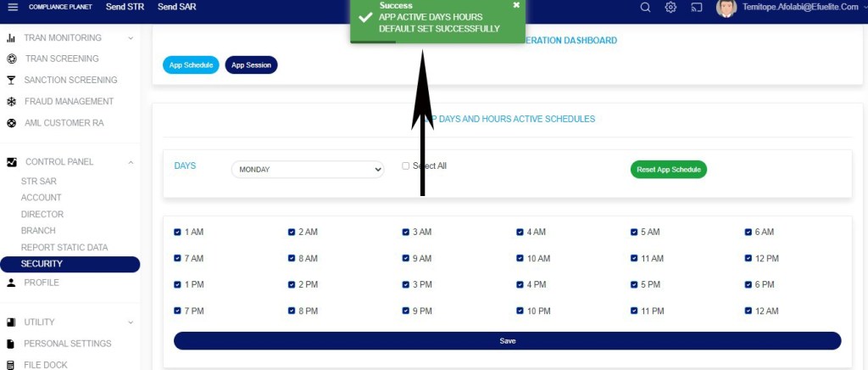Open the MONDAY days dropdown

tap(308, 170)
